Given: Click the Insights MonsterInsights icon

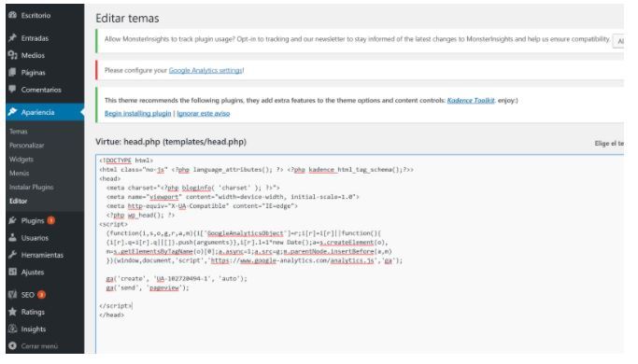Looking at the screenshot, I should 12,329.
